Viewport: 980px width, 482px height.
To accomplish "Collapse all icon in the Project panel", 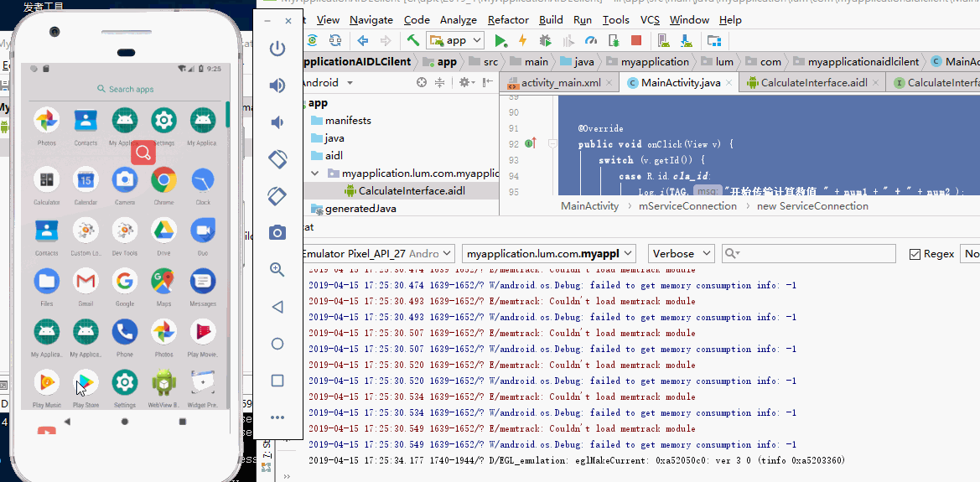I will [x=438, y=82].
